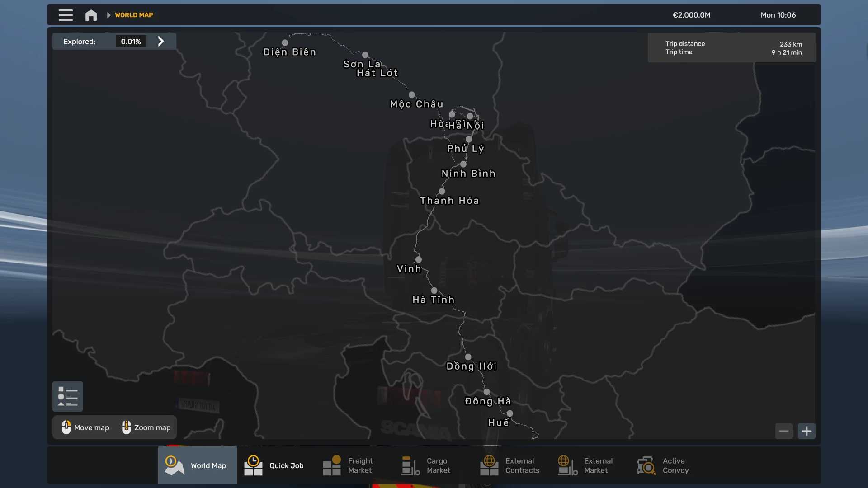This screenshot has width=868, height=488.
Task: Select the Vinh city dot
Action: (419, 259)
